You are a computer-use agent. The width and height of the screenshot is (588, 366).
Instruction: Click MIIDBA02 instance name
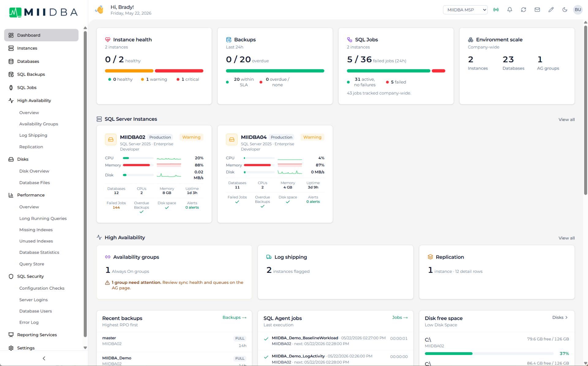[132, 137]
